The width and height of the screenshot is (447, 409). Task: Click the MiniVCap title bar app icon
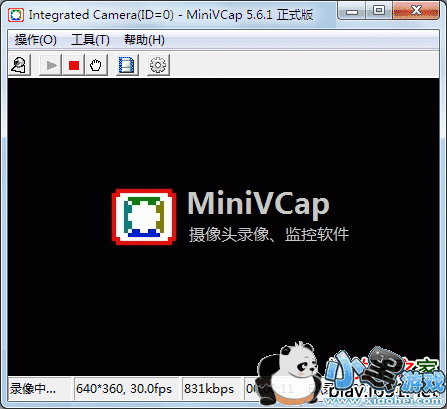tap(16, 15)
